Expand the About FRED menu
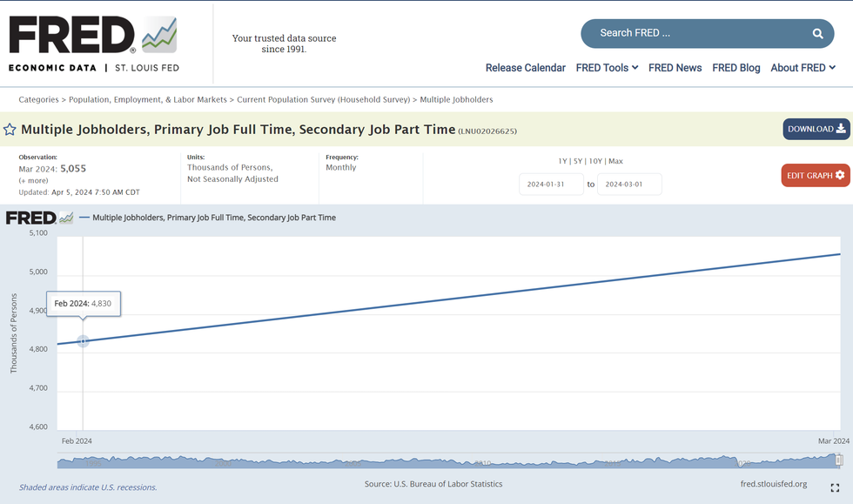Image resolution: width=853 pixels, height=504 pixels. (803, 68)
